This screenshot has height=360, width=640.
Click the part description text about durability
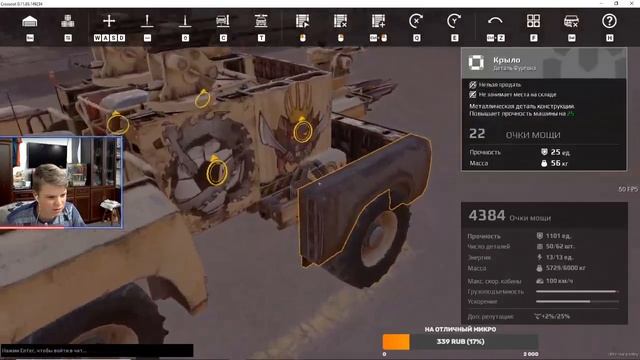click(522, 110)
